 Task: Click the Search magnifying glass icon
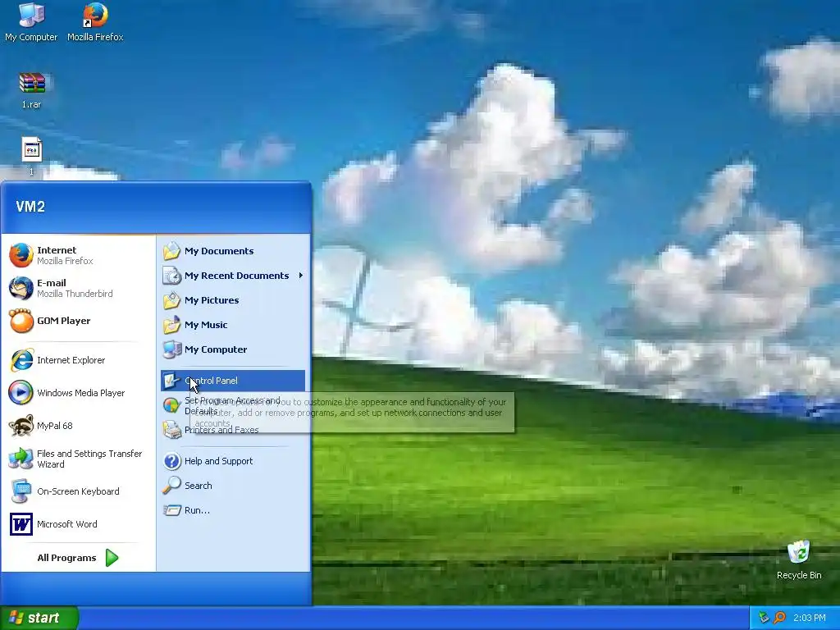point(172,486)
